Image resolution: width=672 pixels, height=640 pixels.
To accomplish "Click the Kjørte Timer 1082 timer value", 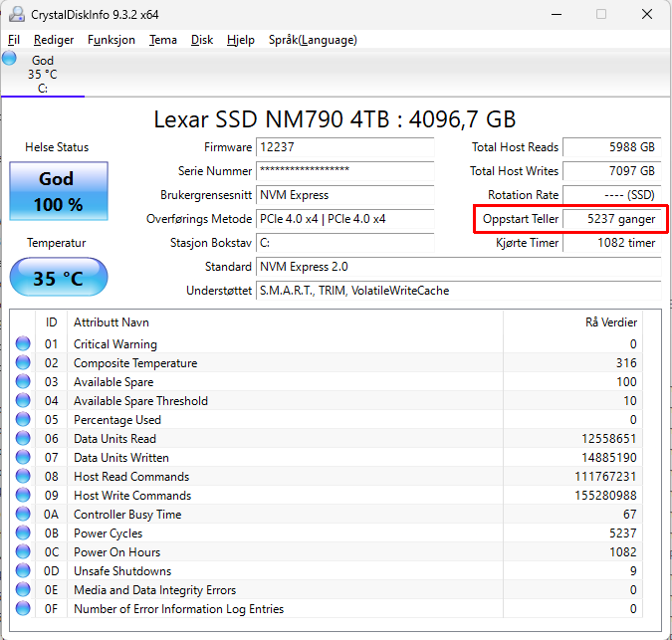I will (x=612, y=243).
